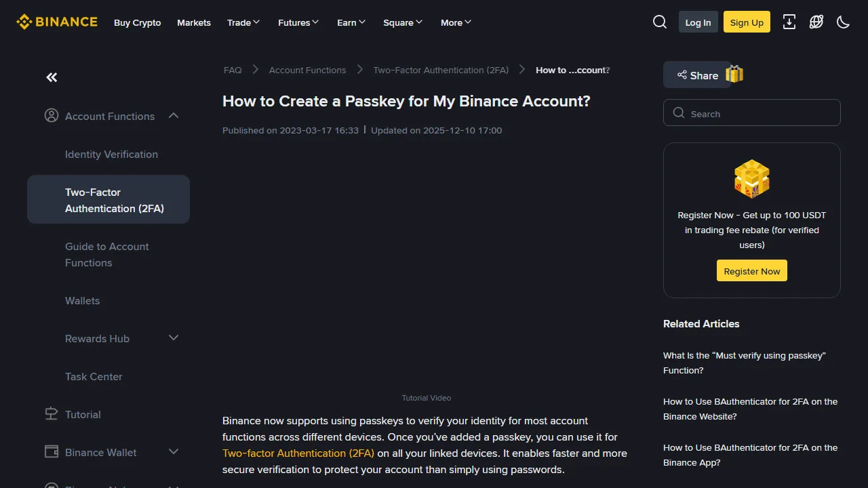The image size is (868, 488).
Task: Open the Trade dropdown menu
Action: 243,22
